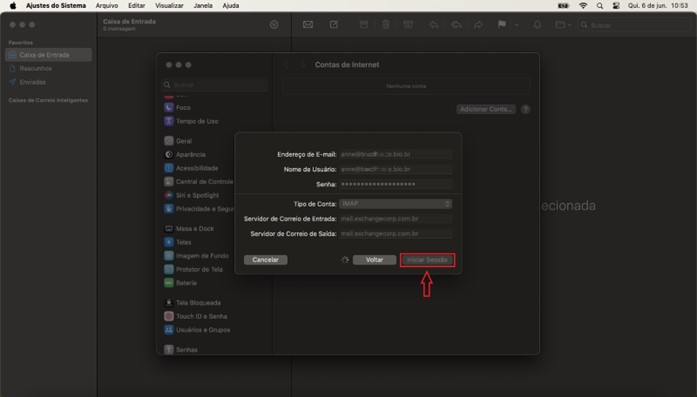The image size is (697, 397).
Task: Click the Nome de Usuário field
Action: 396,169
